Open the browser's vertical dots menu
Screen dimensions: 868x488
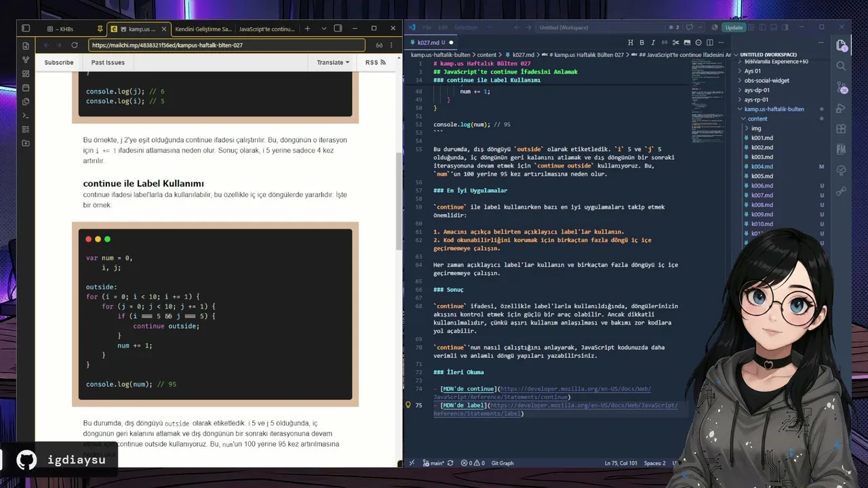[391, 45]
